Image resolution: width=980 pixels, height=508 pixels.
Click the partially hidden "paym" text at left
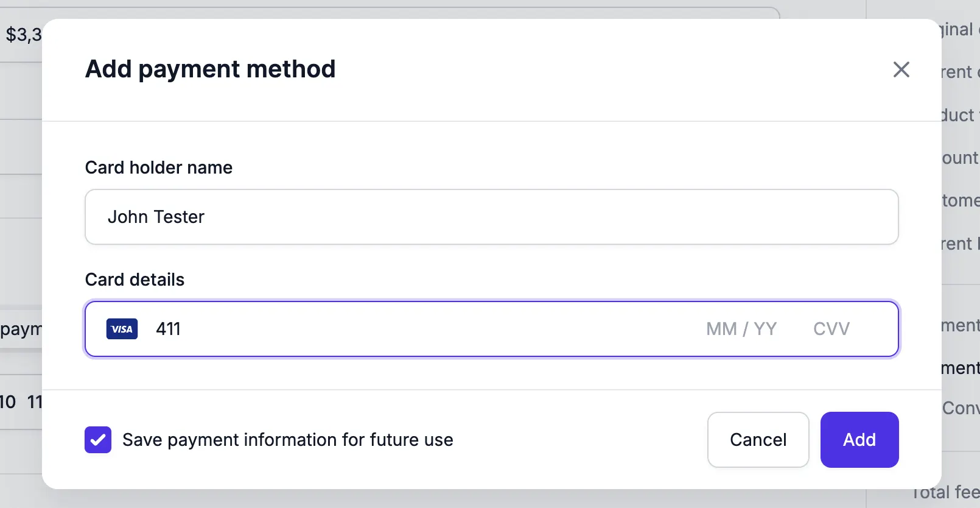click(x=21, y=330)
